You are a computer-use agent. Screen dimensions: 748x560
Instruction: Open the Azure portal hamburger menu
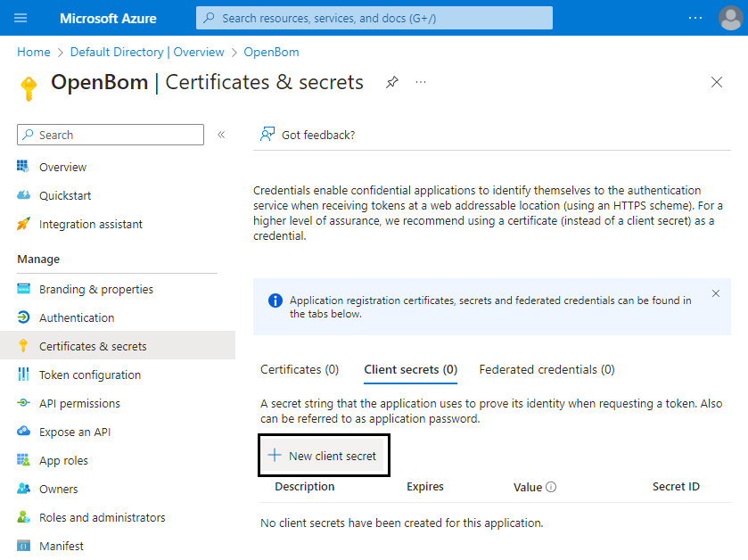(x=21, y=18)
